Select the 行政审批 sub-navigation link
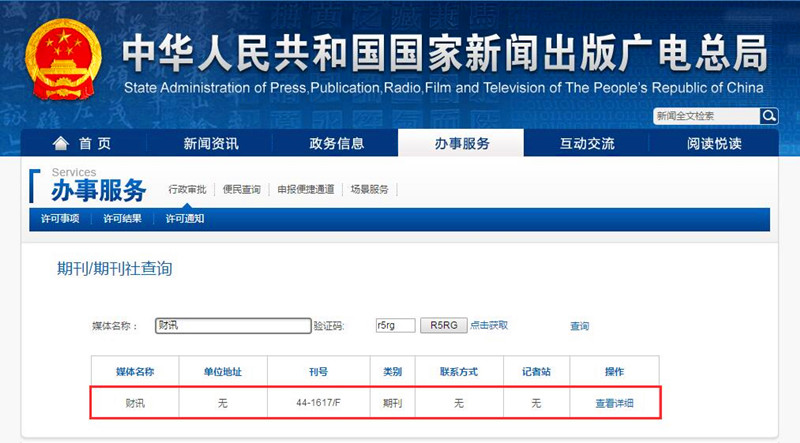This screenshot has height=443, width=800. 187,189
